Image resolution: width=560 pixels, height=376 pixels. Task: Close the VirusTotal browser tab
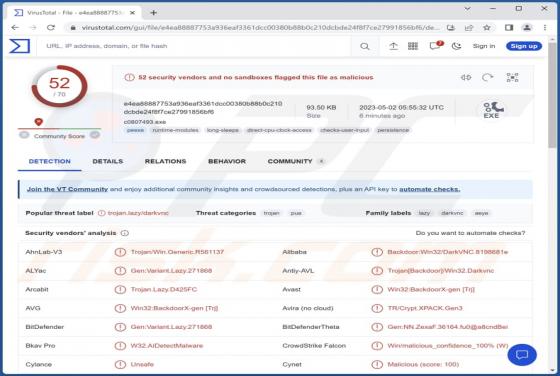(x=132, y=13)
